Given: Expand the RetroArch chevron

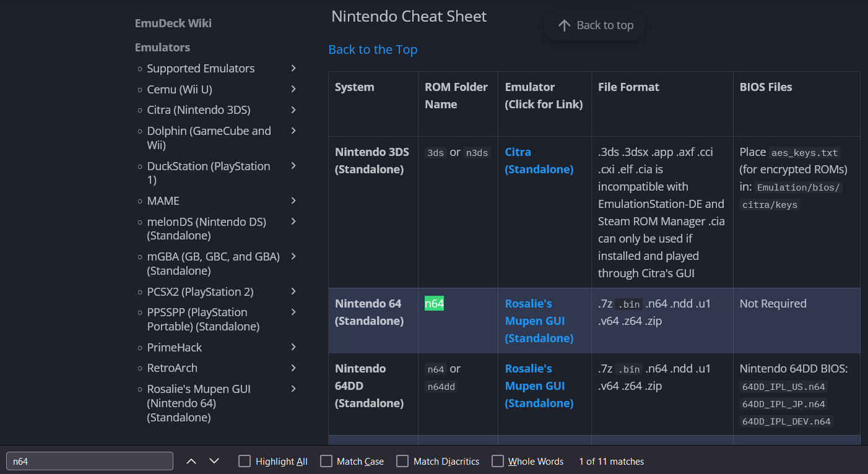Looking at the screenshot, I should 293,368.
